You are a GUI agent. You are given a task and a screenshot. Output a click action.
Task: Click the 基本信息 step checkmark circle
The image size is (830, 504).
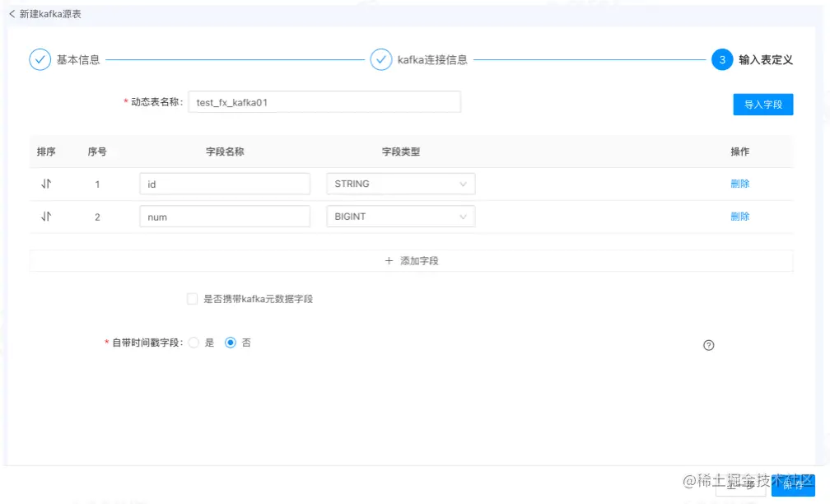point(40,60)
